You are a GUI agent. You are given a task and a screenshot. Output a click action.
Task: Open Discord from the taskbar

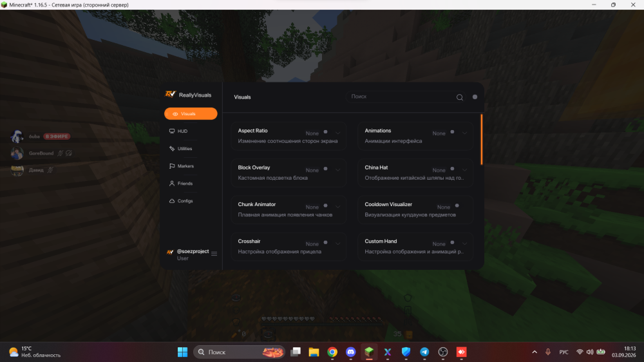pos(350,352)
